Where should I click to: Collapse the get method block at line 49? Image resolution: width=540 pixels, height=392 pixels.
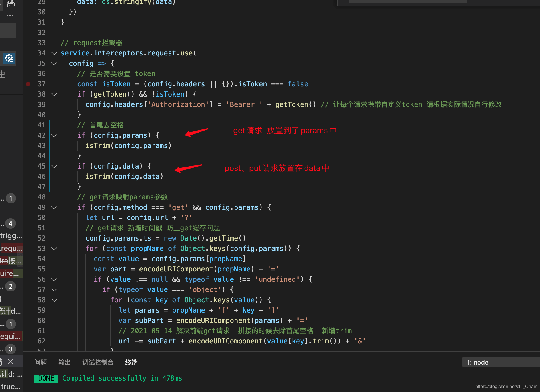click(x=54, y=207)
